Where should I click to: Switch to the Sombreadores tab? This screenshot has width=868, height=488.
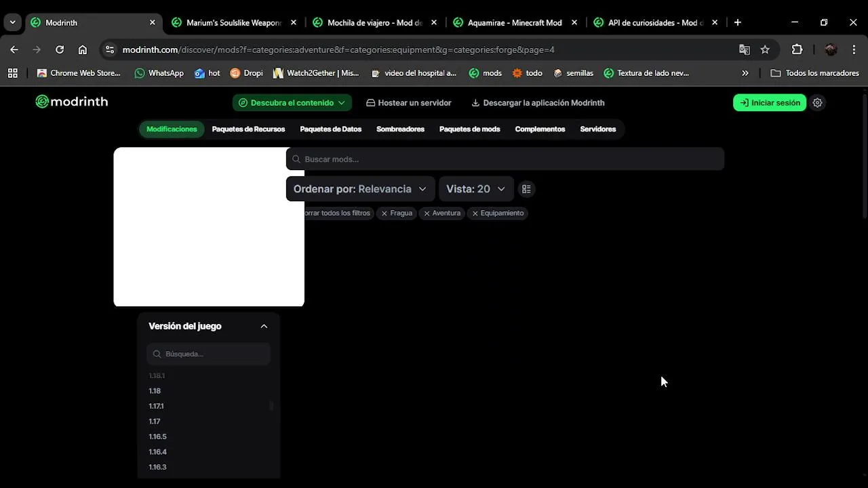coord(400,129)
